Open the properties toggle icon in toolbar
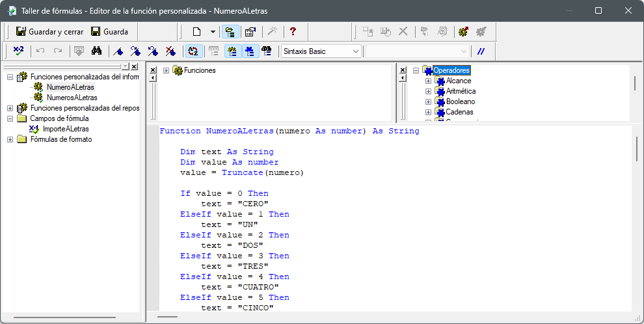644x324 pixels. coord(249,31)
